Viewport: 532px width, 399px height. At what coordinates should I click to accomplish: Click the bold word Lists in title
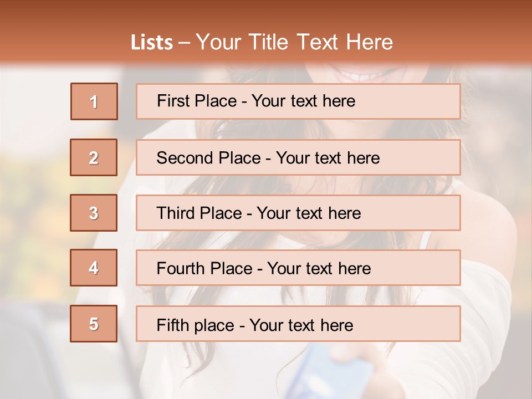click(x=152, y=43)
